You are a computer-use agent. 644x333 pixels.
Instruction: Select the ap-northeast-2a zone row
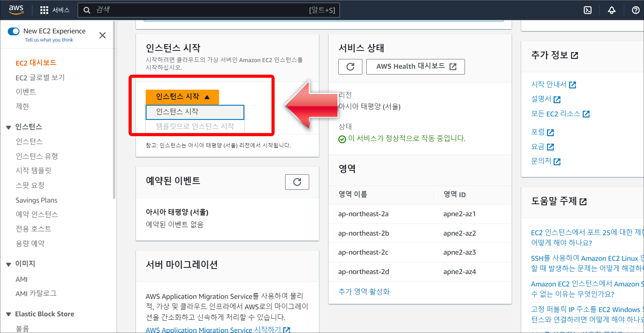420,214
